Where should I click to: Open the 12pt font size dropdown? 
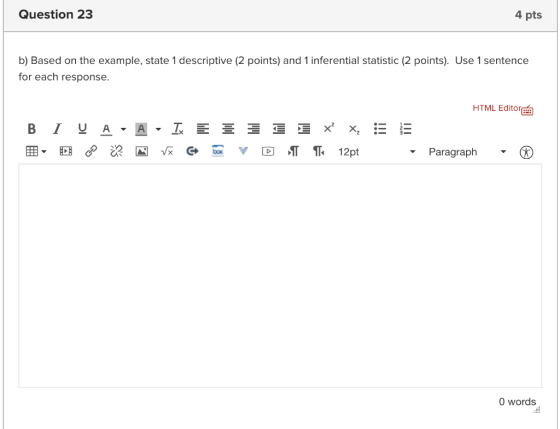click(x=377, y=152)
